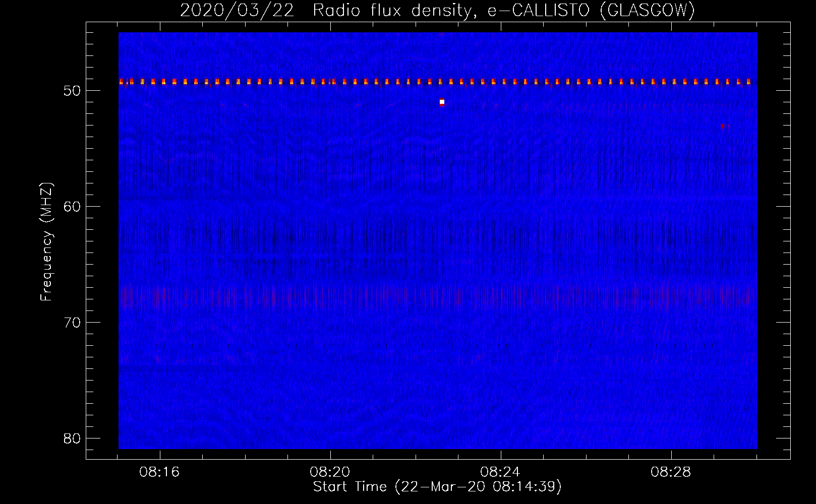Click the 80 frequency tick label

73,438
